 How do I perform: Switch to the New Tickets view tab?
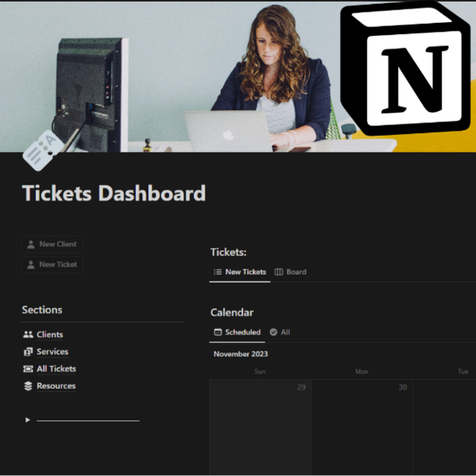coord(240,272)
